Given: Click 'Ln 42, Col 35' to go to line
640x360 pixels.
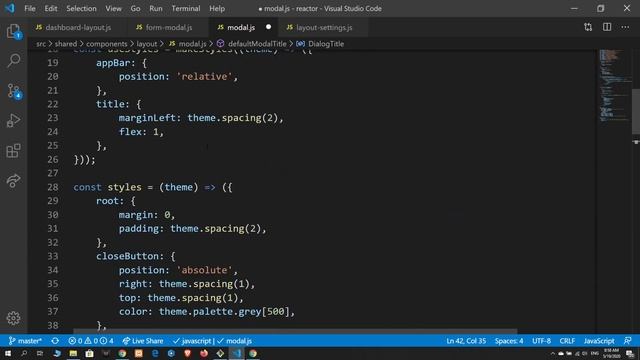Looking at the screenshot, I should click(466, 341).
